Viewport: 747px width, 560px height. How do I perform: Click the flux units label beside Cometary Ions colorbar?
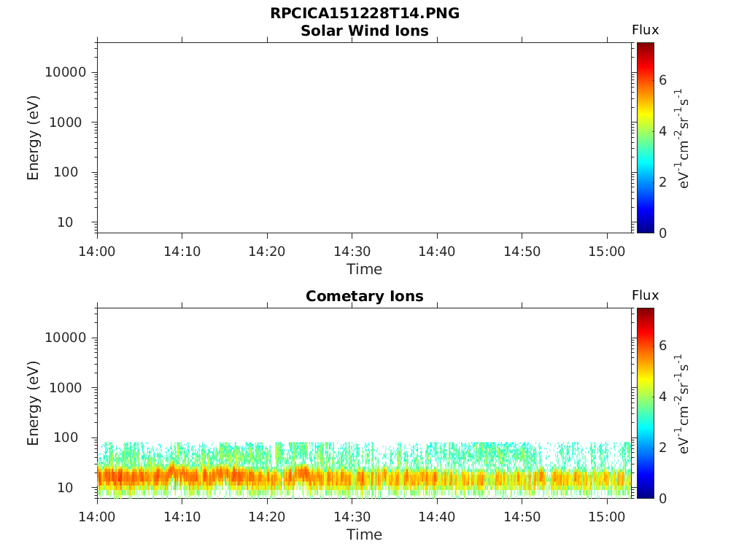682,403
